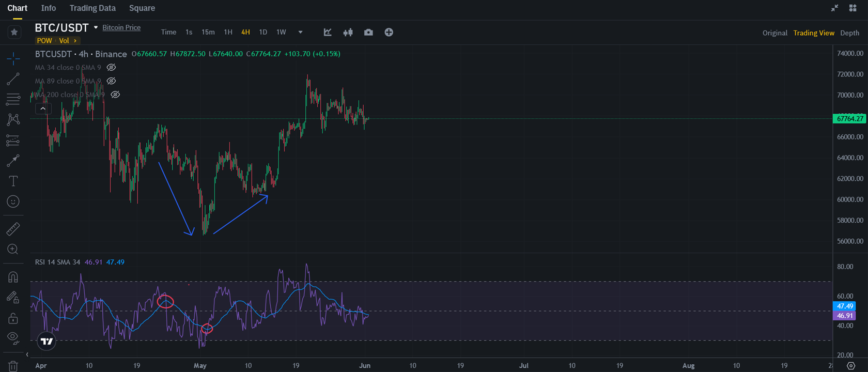Select the Text tool
The image size is (868, 372).
pos(13,181)
